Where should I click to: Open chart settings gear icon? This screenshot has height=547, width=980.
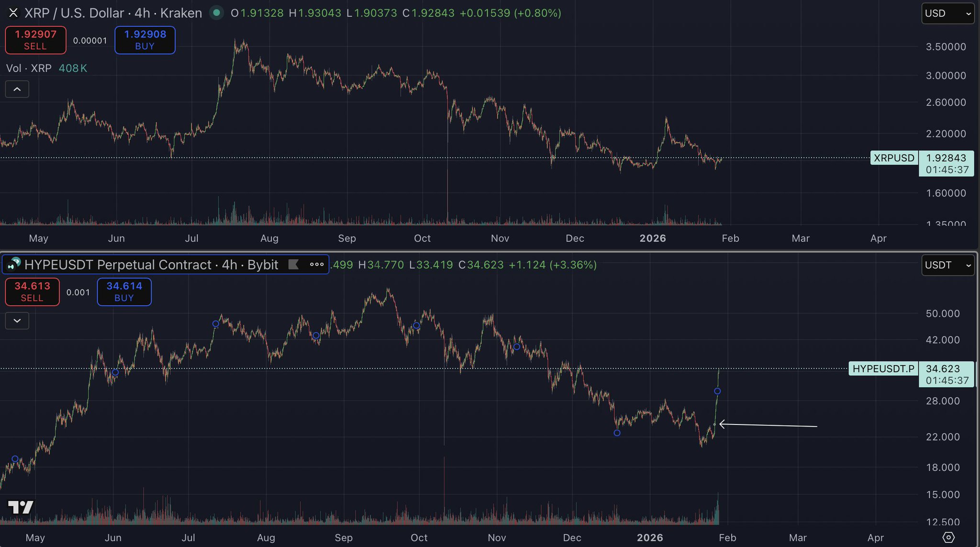coord(948,537)
